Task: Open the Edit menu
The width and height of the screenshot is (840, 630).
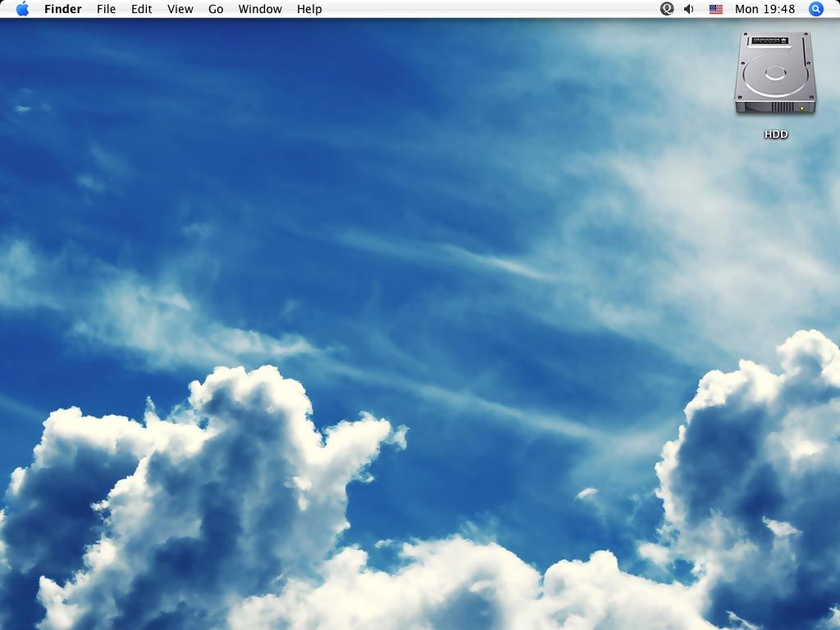Action: pos(141,9)
